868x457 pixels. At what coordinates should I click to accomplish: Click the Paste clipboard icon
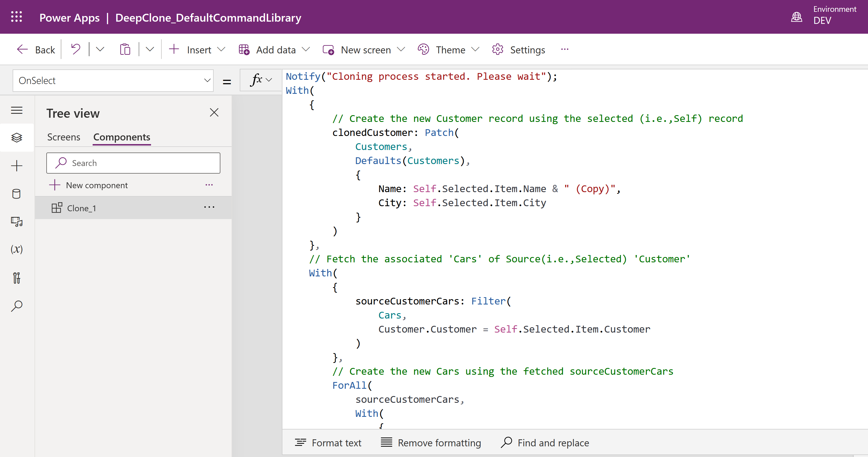click(125, 50)
